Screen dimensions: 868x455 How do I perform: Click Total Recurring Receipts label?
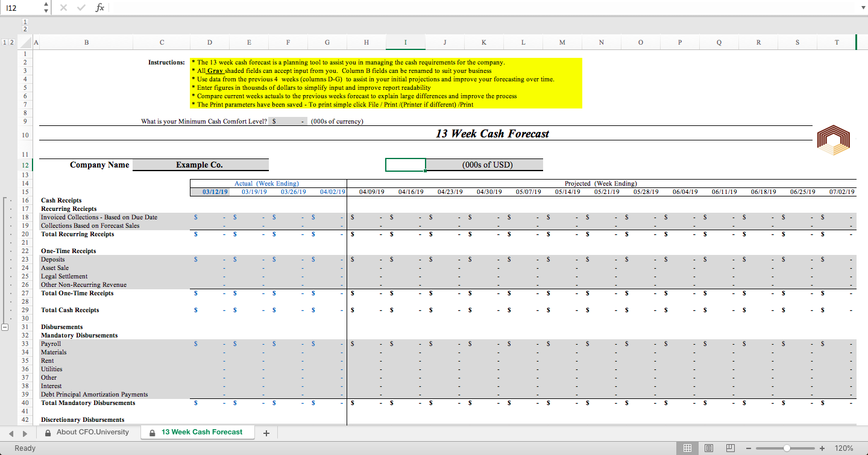77,234
